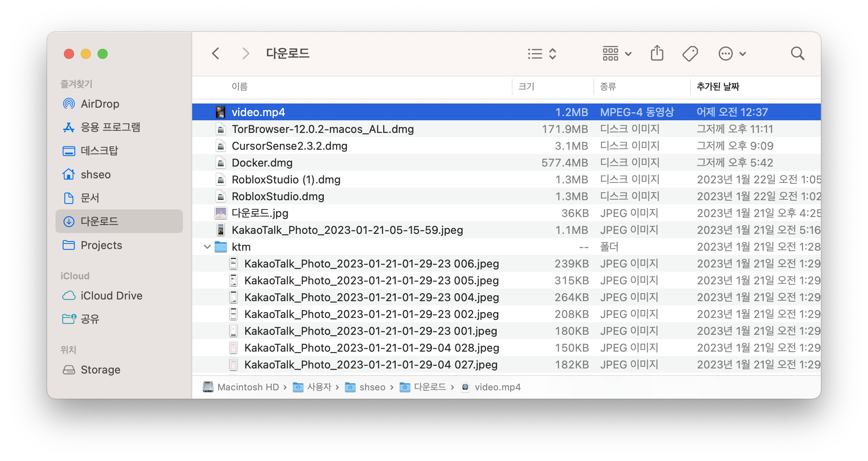The width and height of the screenshot is (868, 461).
Task: Select the Storage disk in the sidebar
Action: (100, 370)
